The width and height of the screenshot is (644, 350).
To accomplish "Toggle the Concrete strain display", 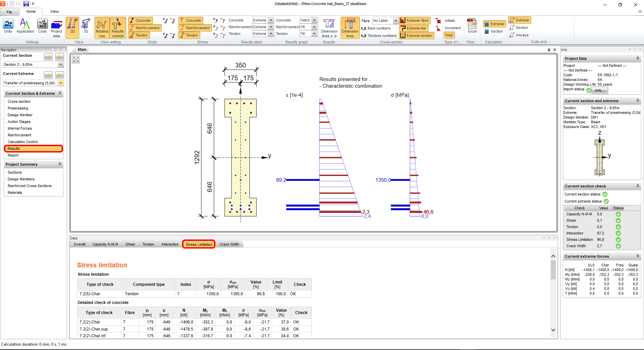I will pos(141,20).
